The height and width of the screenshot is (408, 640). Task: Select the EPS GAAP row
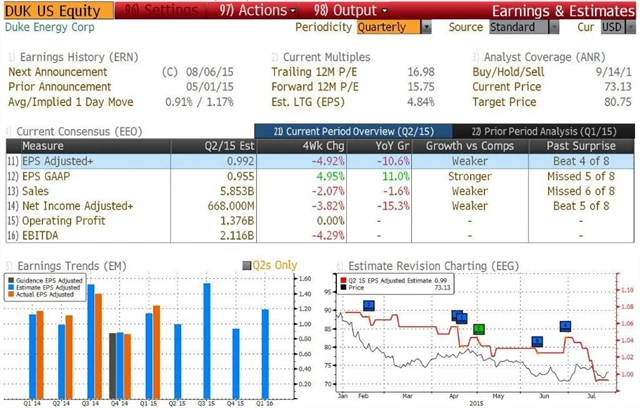click(x=320, y=176)
